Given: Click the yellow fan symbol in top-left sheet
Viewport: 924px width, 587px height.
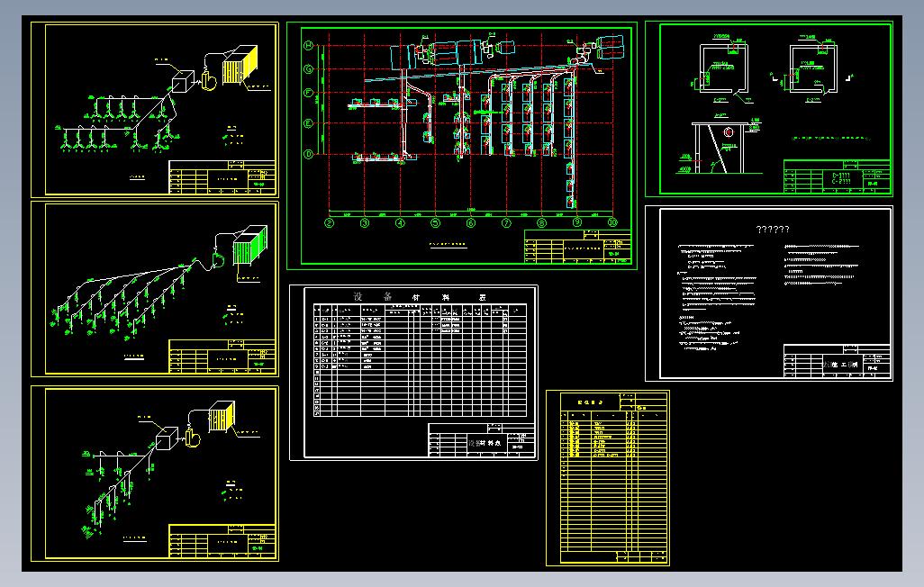Looking at the screenshot, I should (209, 79).
